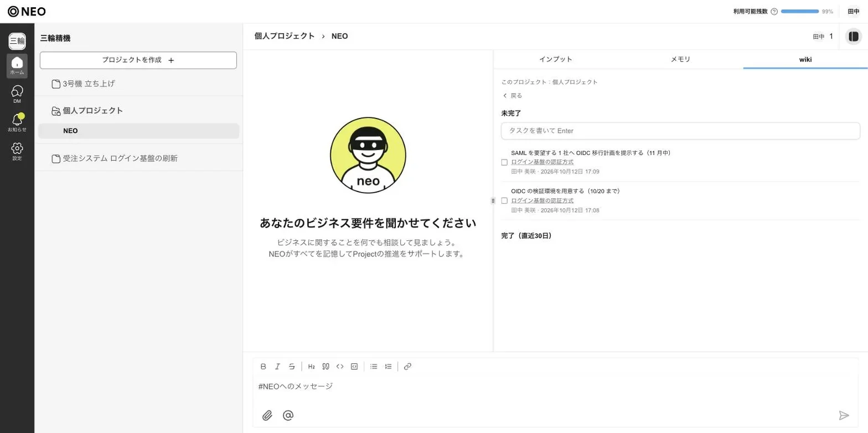Toggle bold formatting in message editor
This screenshot has width=868, height=433.
pyautogui.click(x=263, y=367)
